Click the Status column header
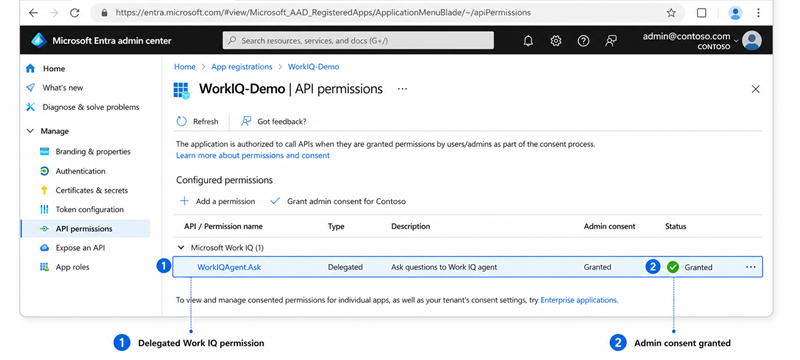The image size is (800, 360). [x=676, y=226]
